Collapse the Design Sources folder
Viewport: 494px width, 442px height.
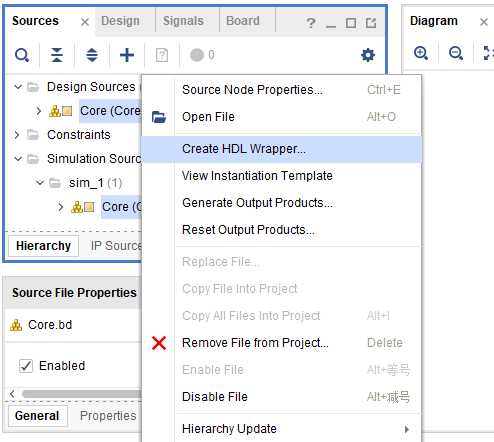[18, 87]
